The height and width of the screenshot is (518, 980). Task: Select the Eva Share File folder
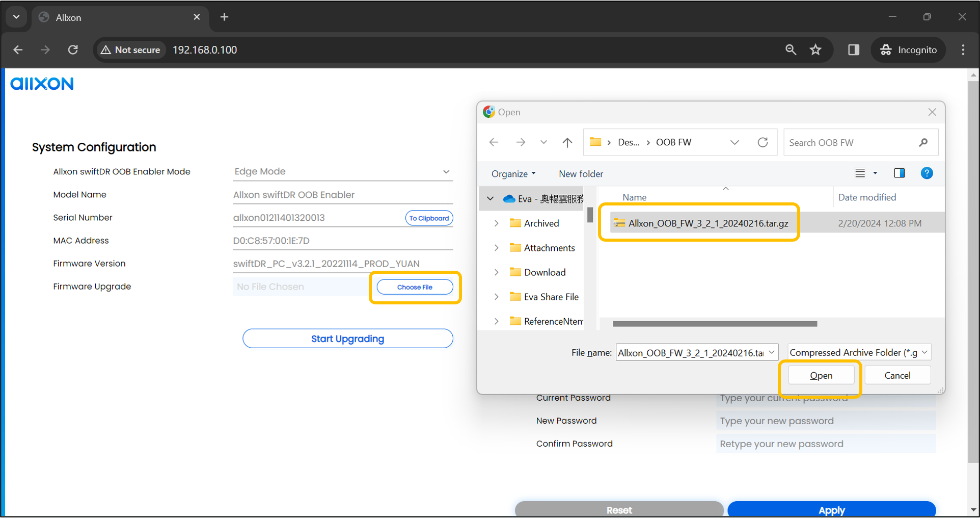coord(545,297)
